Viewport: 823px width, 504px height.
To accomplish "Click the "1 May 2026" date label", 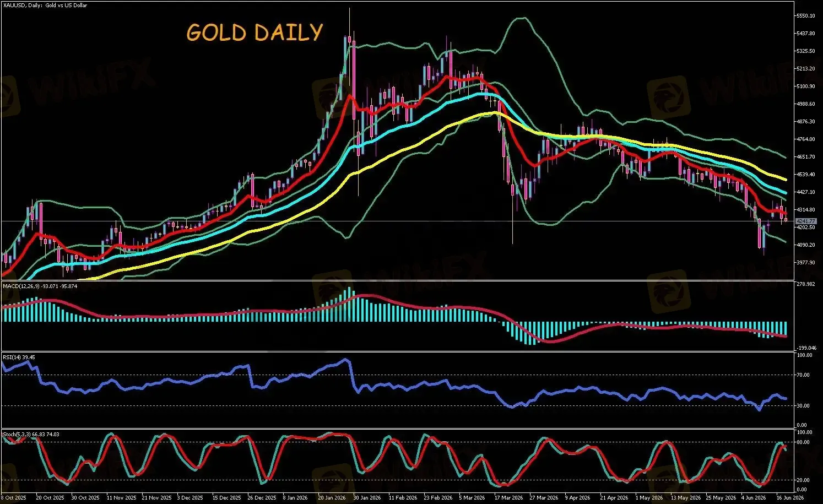I will click(649, 498).
